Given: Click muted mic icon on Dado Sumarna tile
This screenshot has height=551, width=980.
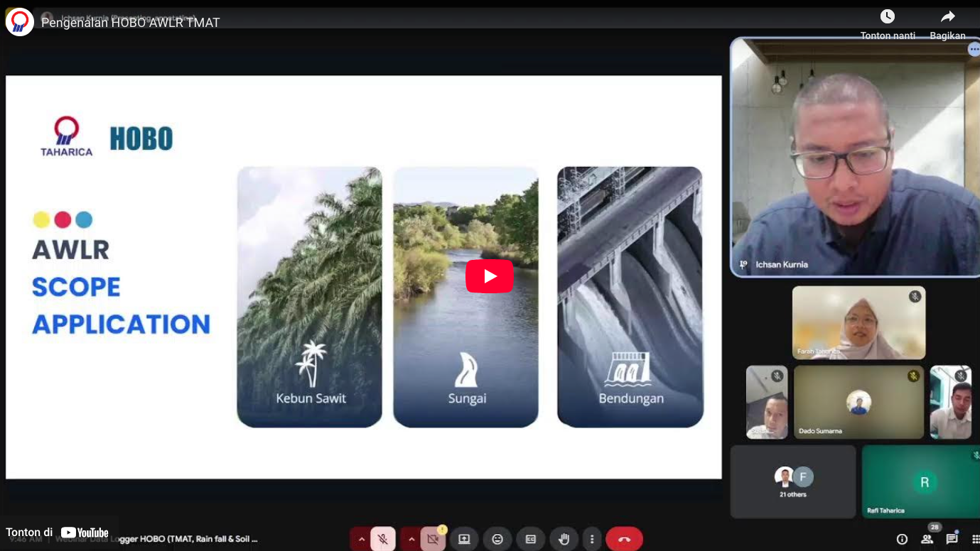Looking at the screenshot, I should tap(913, 376).
